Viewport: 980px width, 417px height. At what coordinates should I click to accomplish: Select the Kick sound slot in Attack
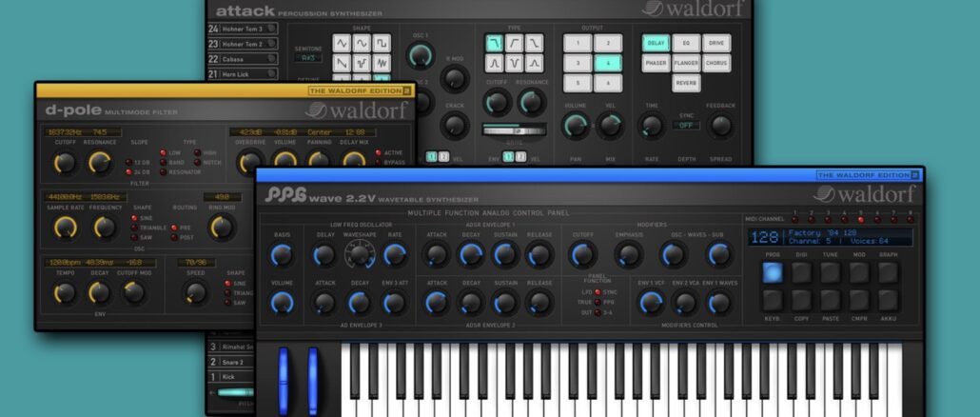(x=232, y=377)
